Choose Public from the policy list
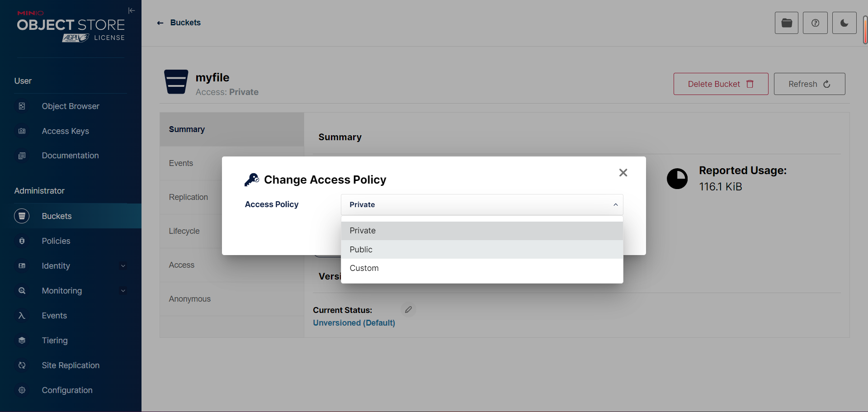The width and height of the screenshot is (868, 412). click(x=482, y=250)
